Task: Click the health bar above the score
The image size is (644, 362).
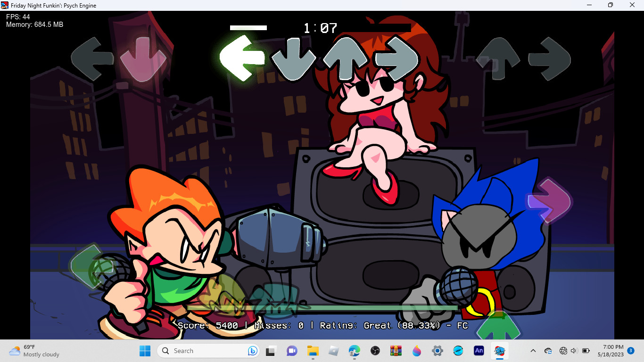Action: point(322,308)
